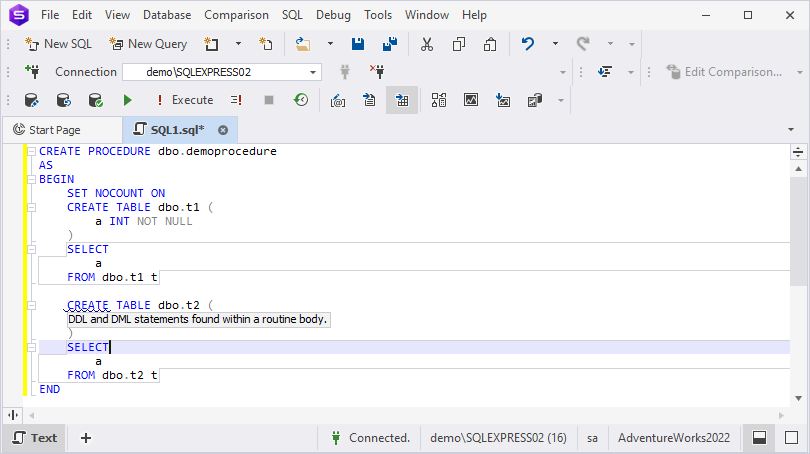The image size is (810, 454).
Task: Open the Database menu
Action: pyautogui.click(x=167, y=15)
